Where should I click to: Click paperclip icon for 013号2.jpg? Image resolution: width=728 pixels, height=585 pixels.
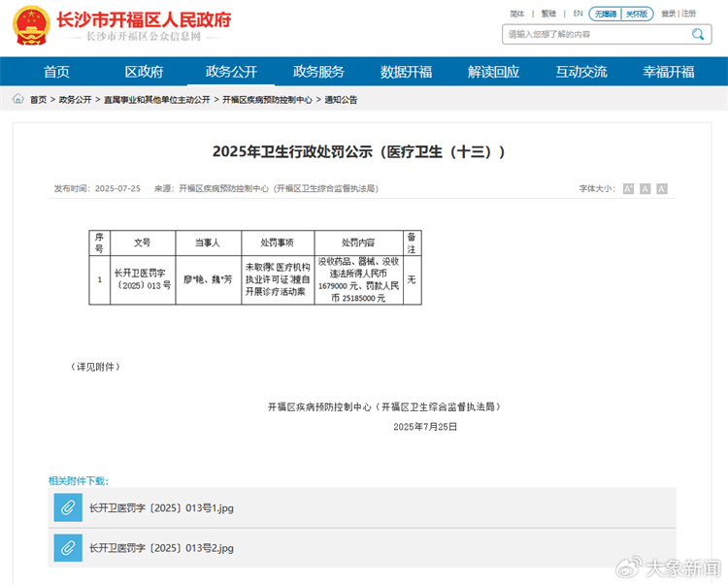(x=68, y=548)
